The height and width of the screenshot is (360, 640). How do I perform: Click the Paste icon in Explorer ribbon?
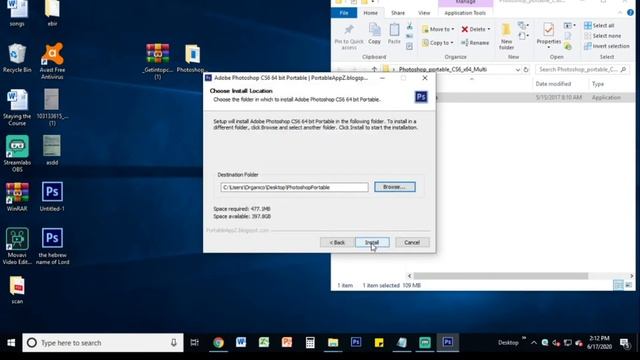pos(394,33)
